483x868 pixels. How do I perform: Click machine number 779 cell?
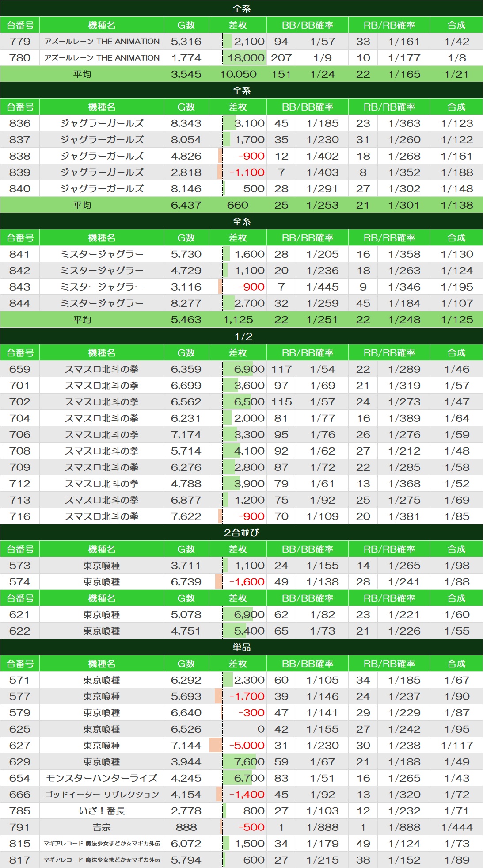pos(20,42)
